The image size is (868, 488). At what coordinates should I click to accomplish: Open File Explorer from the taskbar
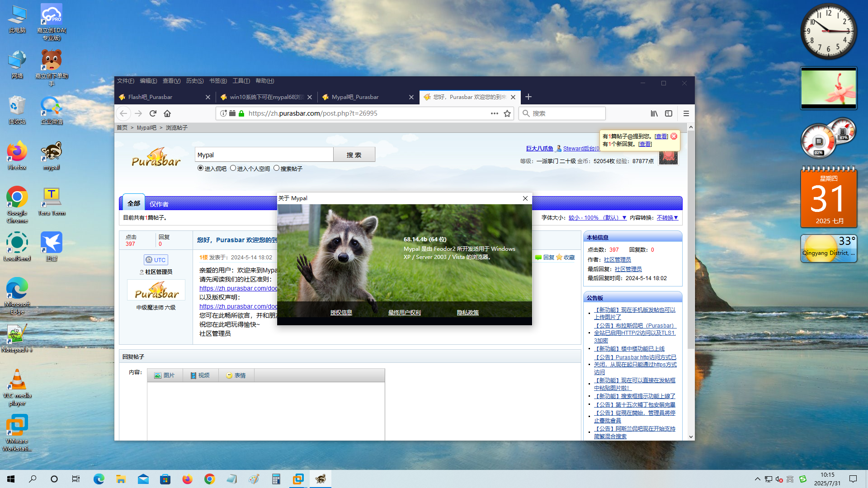121,479
